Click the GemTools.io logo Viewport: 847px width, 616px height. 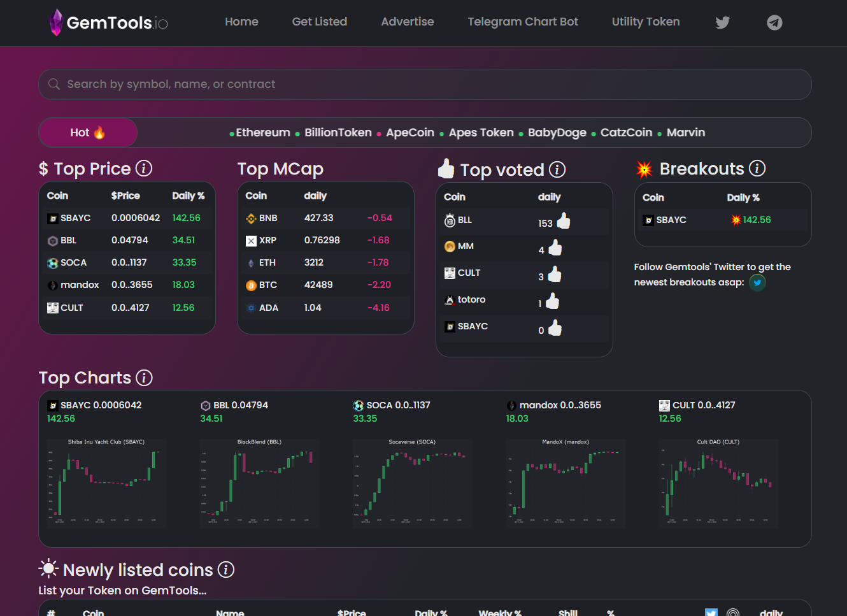pyautogui.click(x=108, y=23)
